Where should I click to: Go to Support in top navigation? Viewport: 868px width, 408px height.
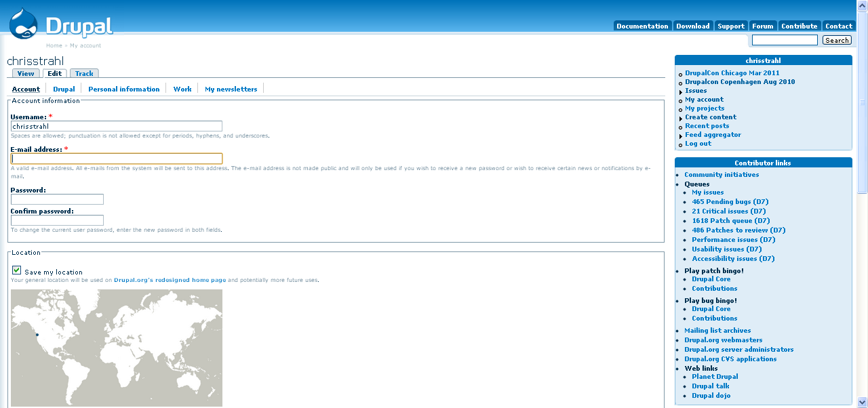pos(731,26)
